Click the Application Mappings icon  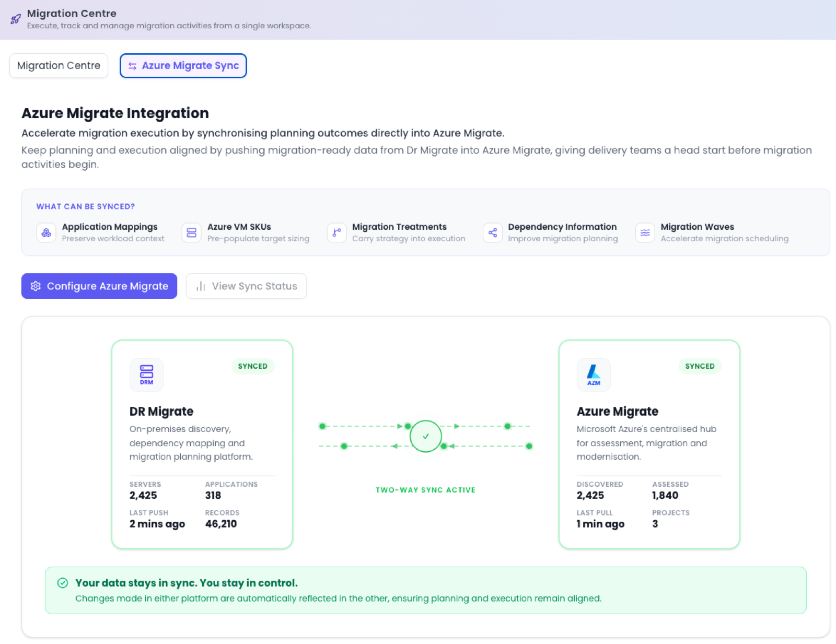pyautogui.click(x=47, y=232)
